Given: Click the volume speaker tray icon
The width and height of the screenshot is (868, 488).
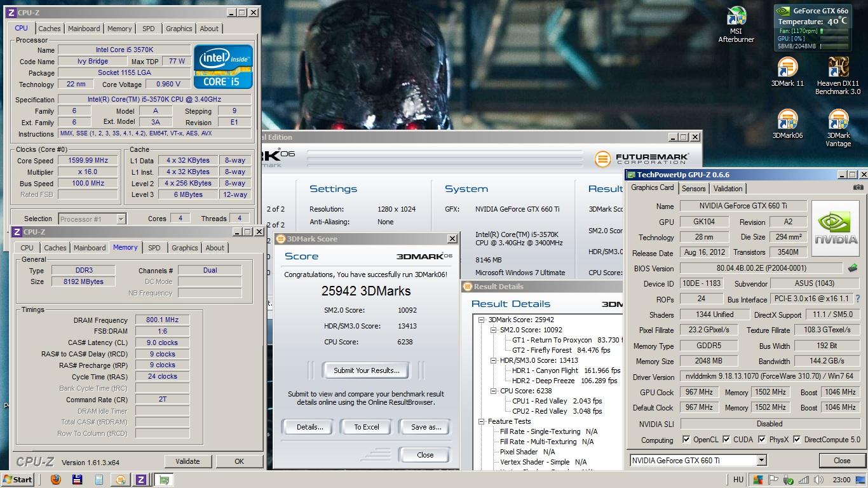Looking at the screenshot, I should 818,480.
